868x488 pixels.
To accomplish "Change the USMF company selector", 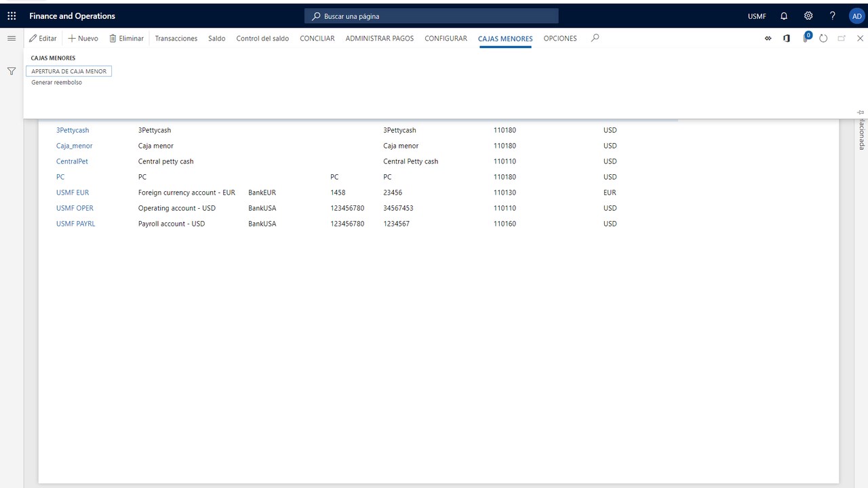I will click(x=757, y=16).
